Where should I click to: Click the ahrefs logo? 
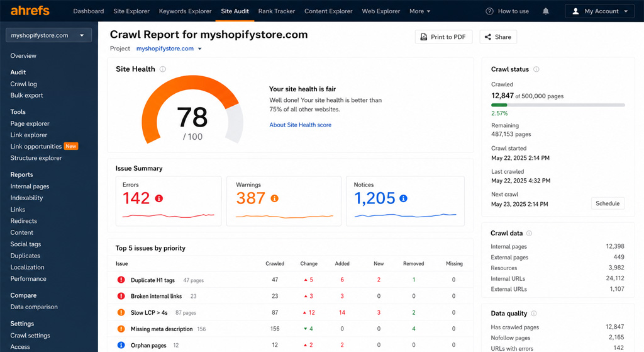(x=30, y=11)
